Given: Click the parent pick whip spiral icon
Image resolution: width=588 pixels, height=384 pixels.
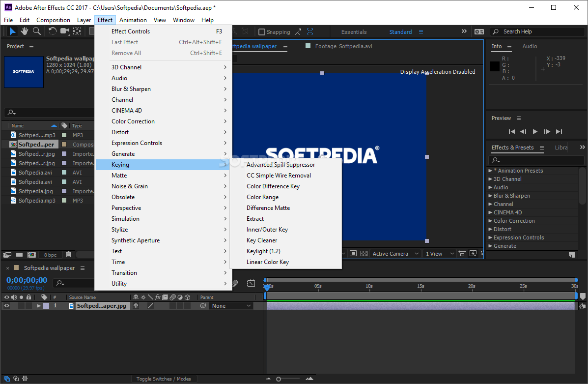Looking at the screenshot, I should pos(203,306).
